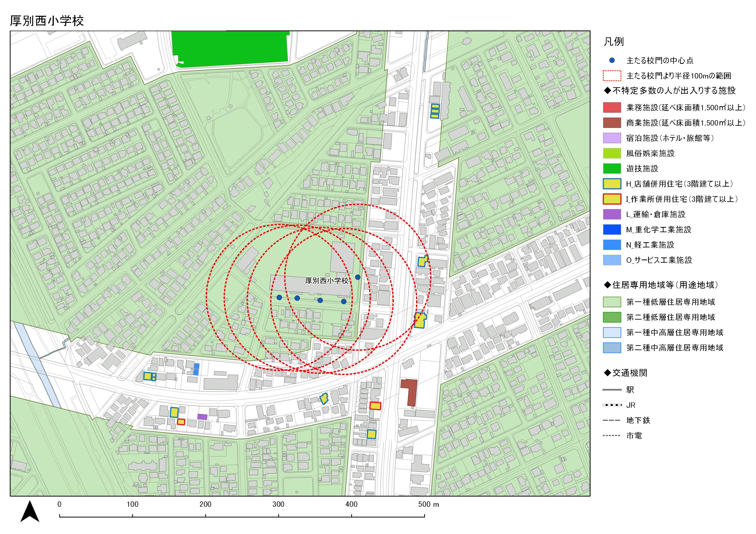Click the ◆交通機関 heading

point(625,373)
